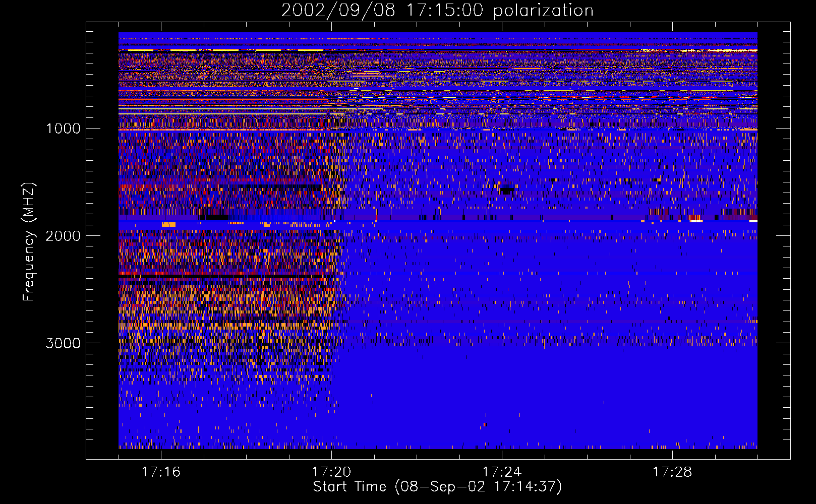Click the 17:20 time tick label
This screenshot has height=504, width=816.
pos(331,472)
